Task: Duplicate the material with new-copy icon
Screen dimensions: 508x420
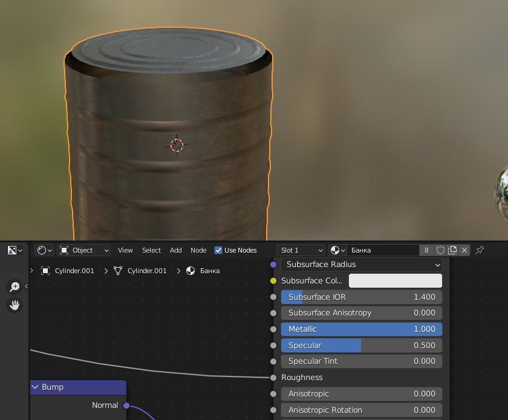Action: (x=452, y=250)
